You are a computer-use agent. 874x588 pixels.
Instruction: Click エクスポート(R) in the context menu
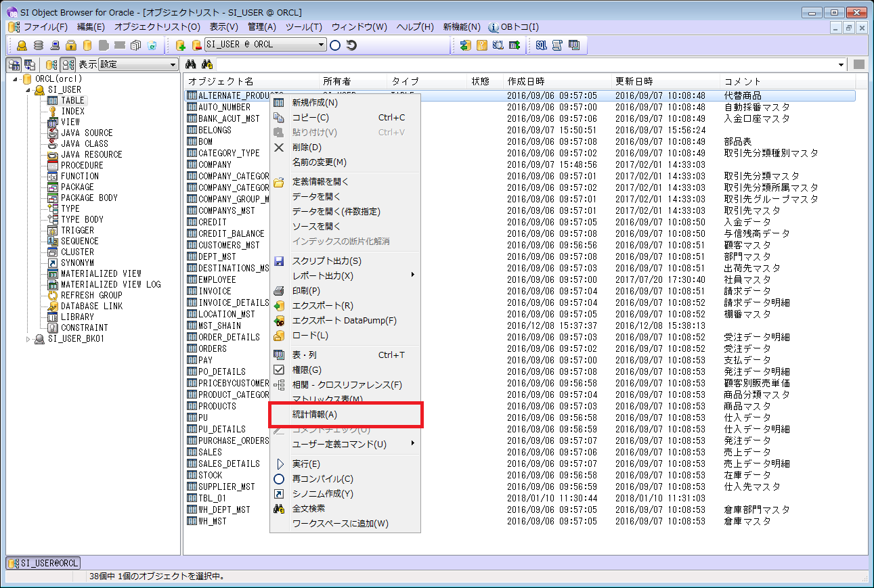[322, 305]
